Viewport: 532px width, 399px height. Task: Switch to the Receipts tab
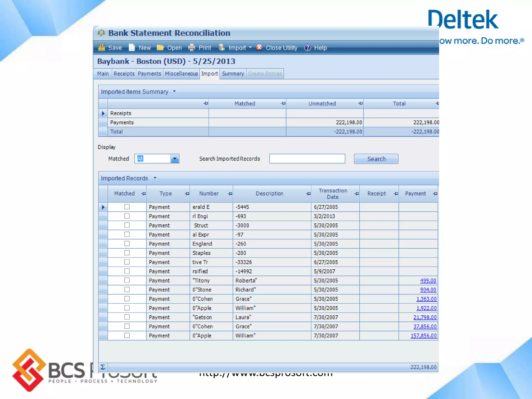pos(124,74)
